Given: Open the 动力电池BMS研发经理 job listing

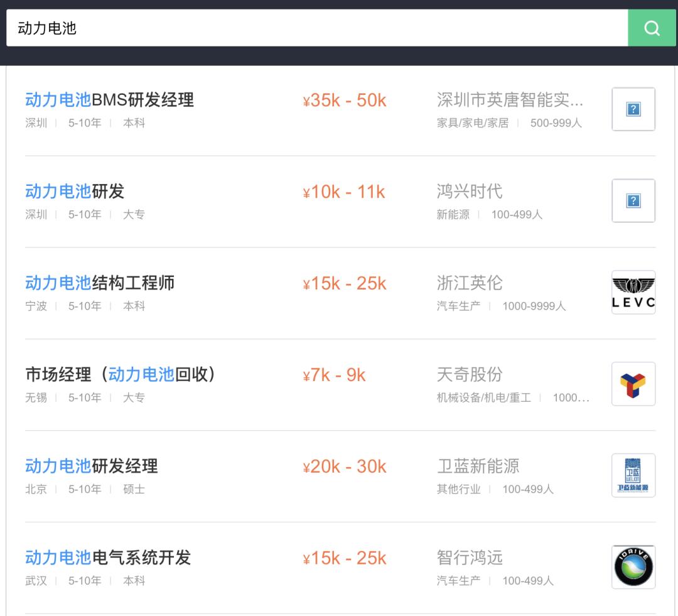Looking at the screenshot, I should click(x=109, y=100).
